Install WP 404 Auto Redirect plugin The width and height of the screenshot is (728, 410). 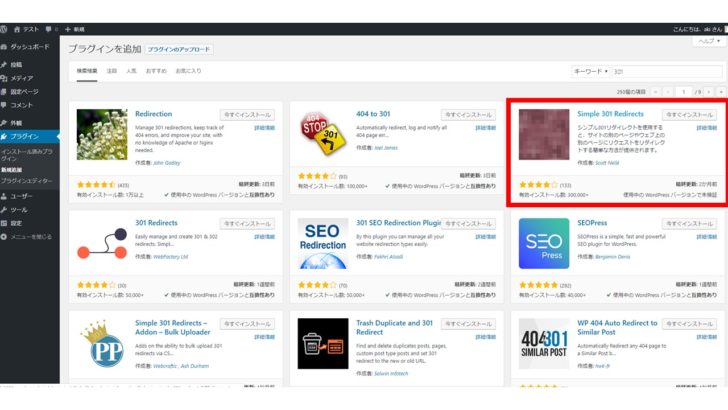(x=689, y=324)
